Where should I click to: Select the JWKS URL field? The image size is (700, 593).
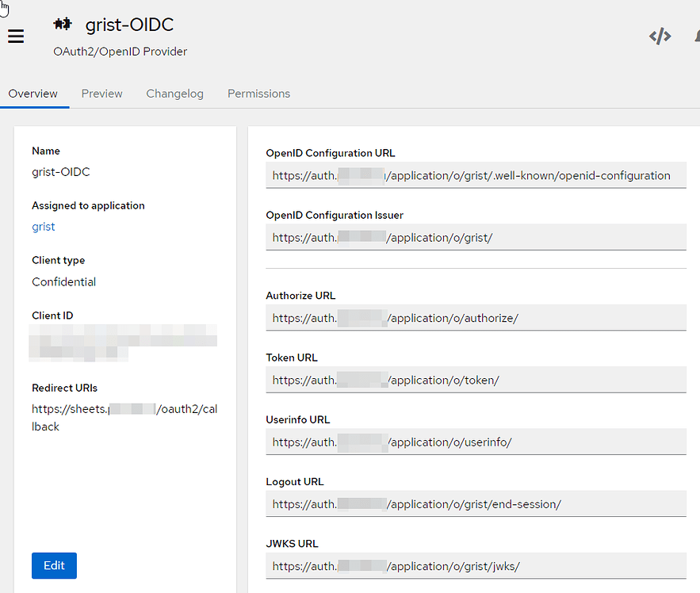pyautogui.click(x=476, y=566)
